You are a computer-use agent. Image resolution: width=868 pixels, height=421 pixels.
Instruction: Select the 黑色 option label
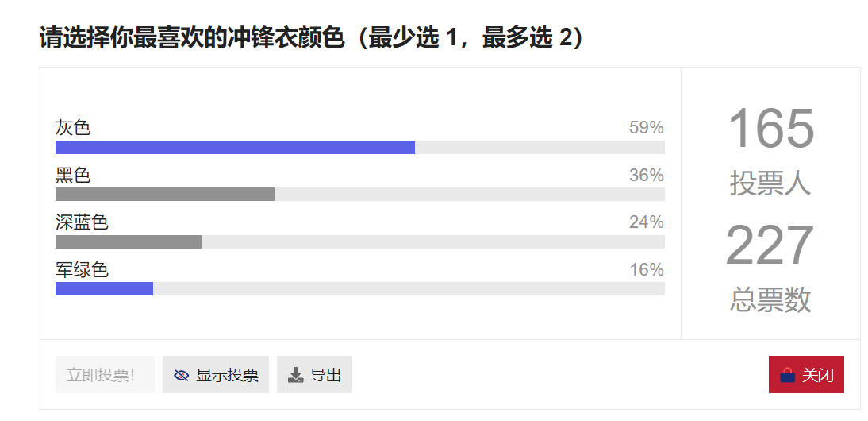click(73, 176)
